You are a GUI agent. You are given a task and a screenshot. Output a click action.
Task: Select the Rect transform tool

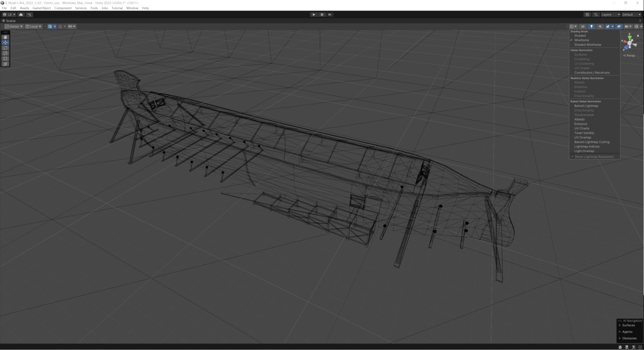pos(5,58)
